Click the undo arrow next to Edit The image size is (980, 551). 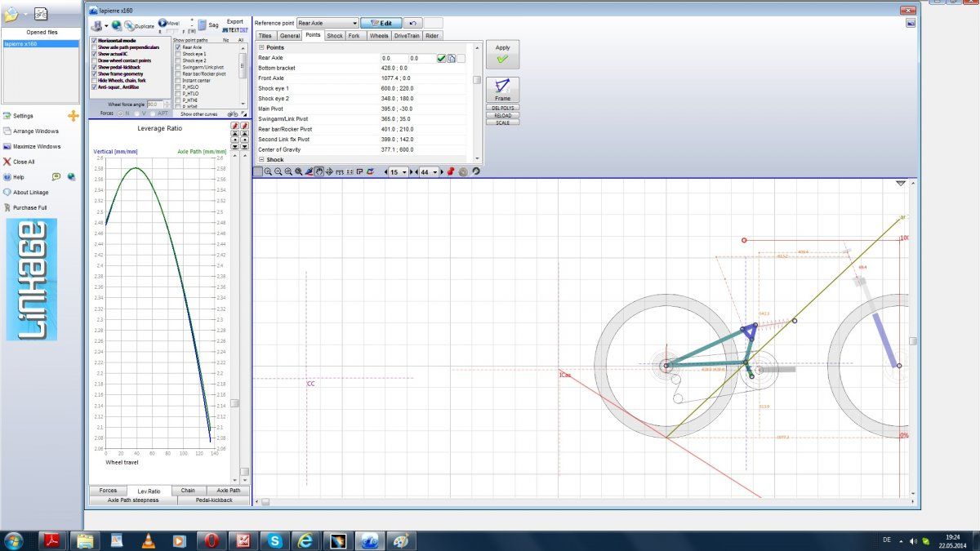click(x=412, y=23)
